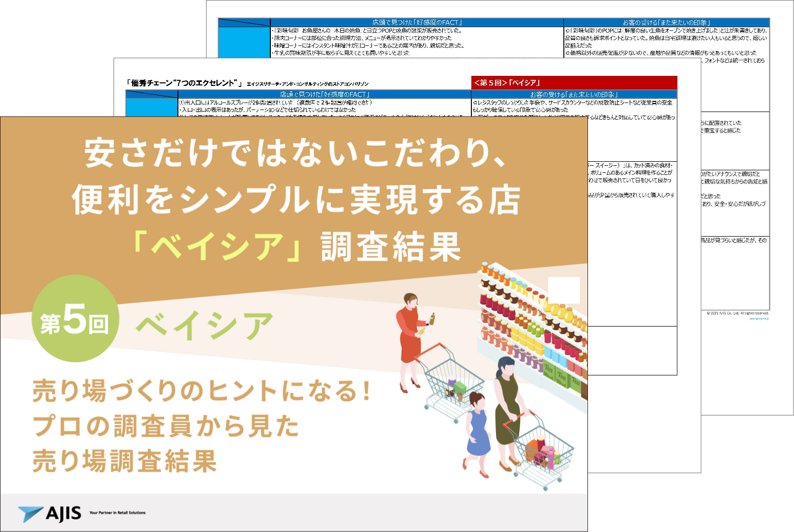794x532 pixels.
Task: Click the red <第5回>「ベイシア」 header bar
Action: [574, 83]
